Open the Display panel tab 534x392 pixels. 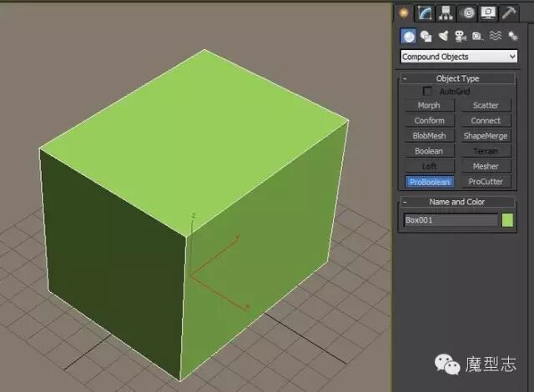click(x=488, y=13)
